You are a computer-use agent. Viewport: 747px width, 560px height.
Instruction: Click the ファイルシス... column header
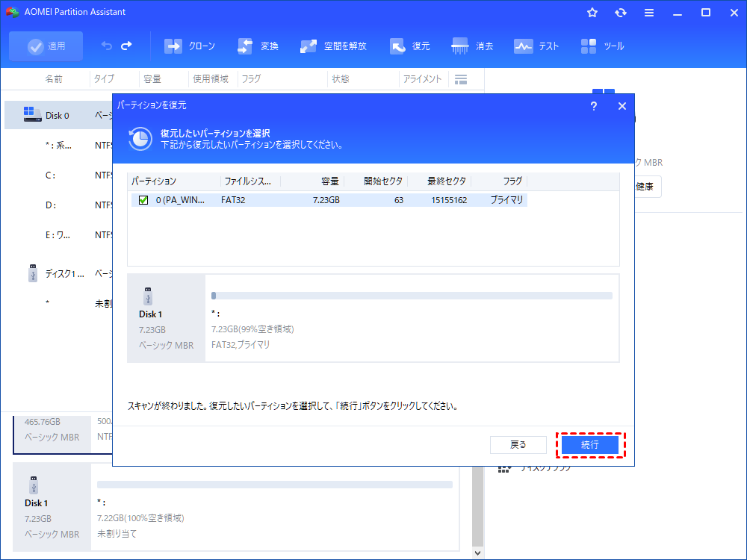pos(247,181)
